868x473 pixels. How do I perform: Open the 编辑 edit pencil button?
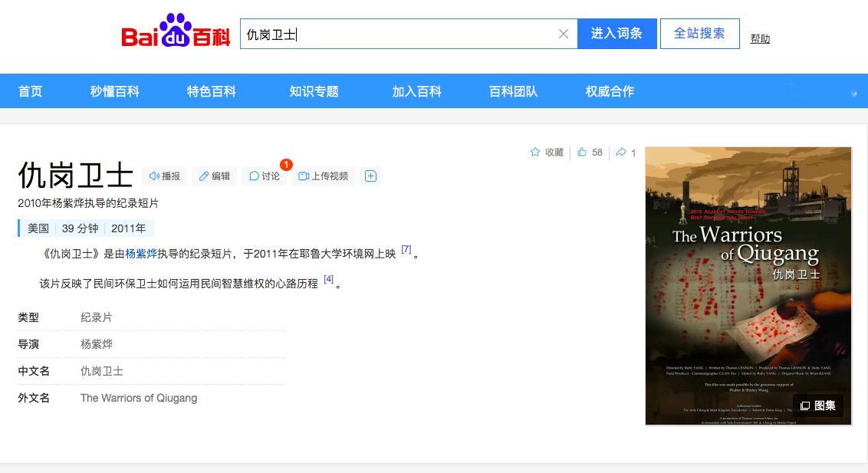coord(214,176)
